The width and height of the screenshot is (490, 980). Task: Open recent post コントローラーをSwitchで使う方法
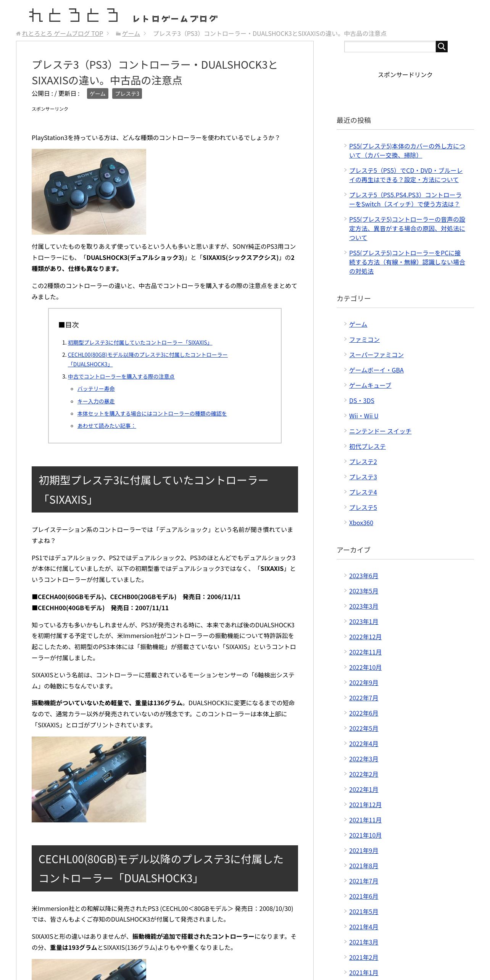(x=405, y=200)
